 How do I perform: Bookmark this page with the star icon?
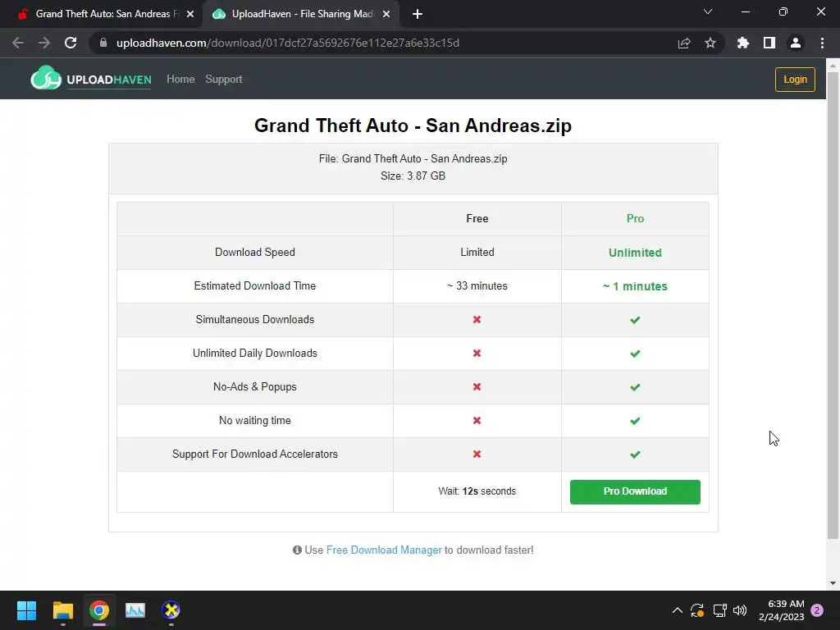point(710,43)
